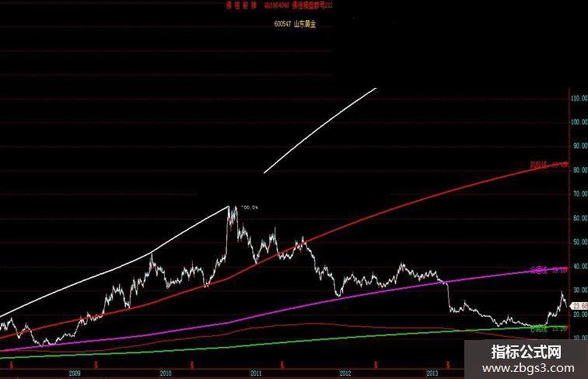
Task: Click the 30.00 price axis label
Action: point(580,291)
